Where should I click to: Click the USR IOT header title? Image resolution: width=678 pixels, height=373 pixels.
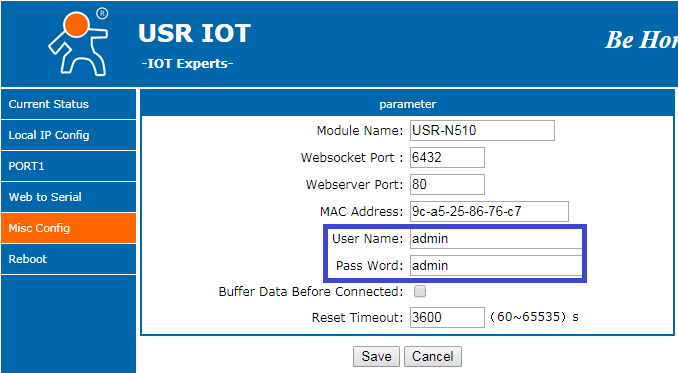pos(195,33)
